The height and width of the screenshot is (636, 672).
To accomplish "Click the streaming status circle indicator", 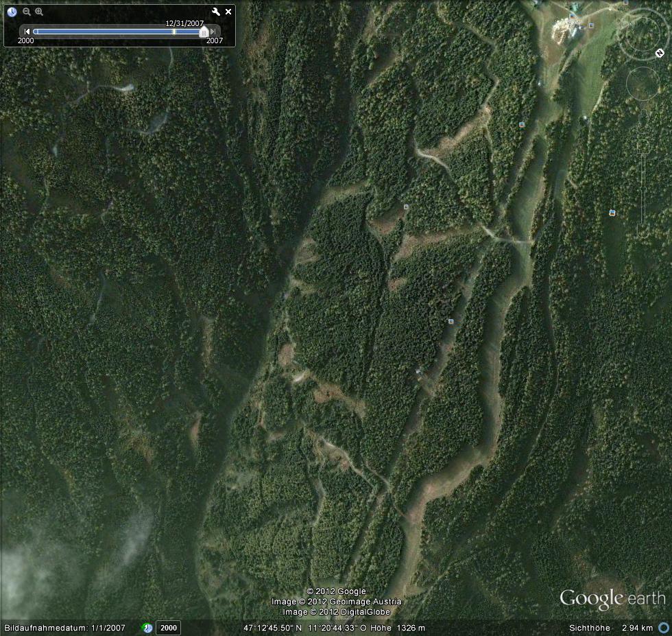I will [663, 628].
